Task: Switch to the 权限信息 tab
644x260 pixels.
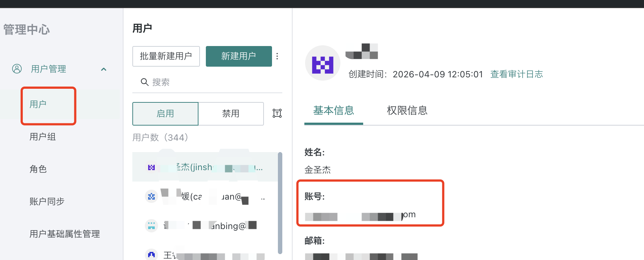Action: coord(407,110)
